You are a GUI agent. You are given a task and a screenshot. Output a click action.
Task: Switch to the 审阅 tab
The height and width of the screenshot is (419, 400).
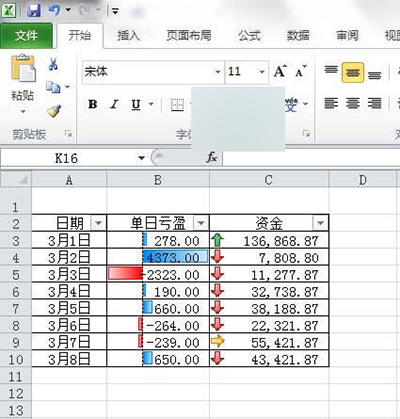(x=347, y=36)
